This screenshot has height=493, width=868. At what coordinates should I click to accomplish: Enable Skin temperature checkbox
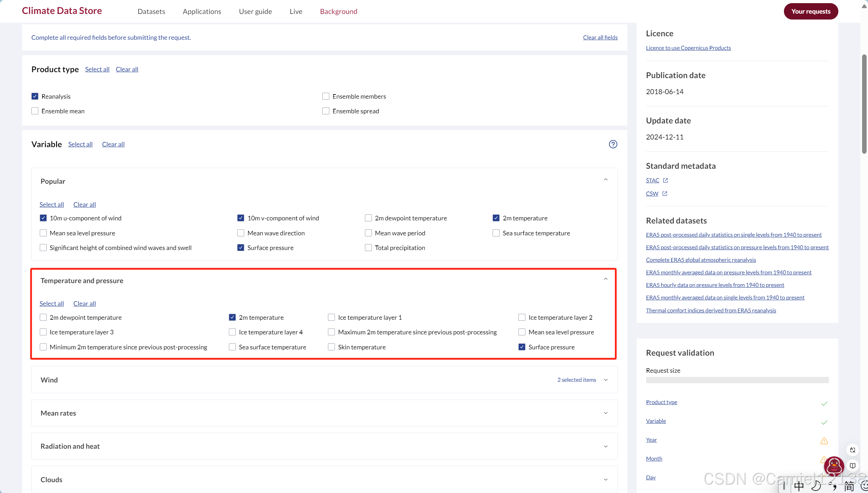point(331,347)
